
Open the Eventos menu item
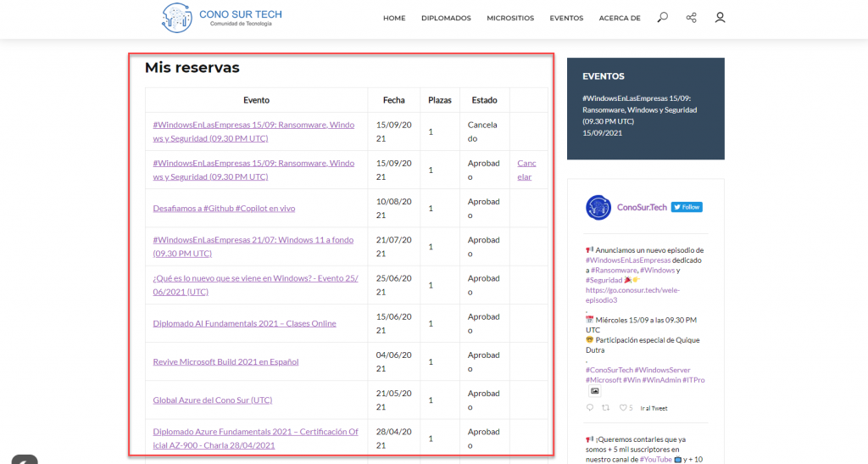coord(566,19)
